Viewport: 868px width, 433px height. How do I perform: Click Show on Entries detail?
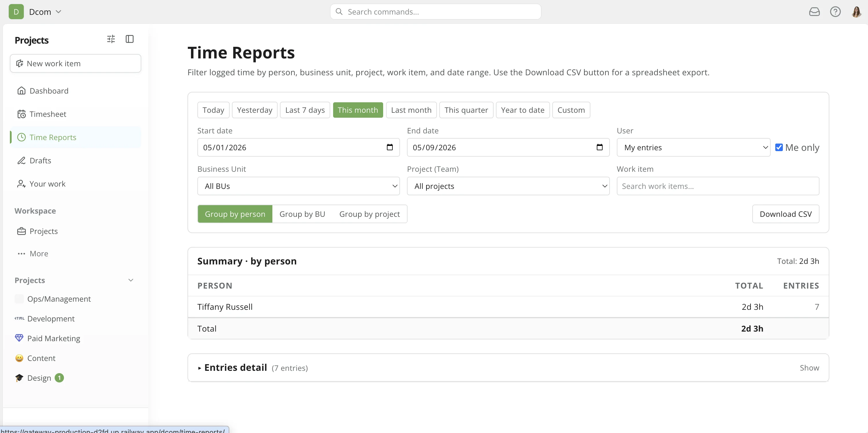point(809,368)
